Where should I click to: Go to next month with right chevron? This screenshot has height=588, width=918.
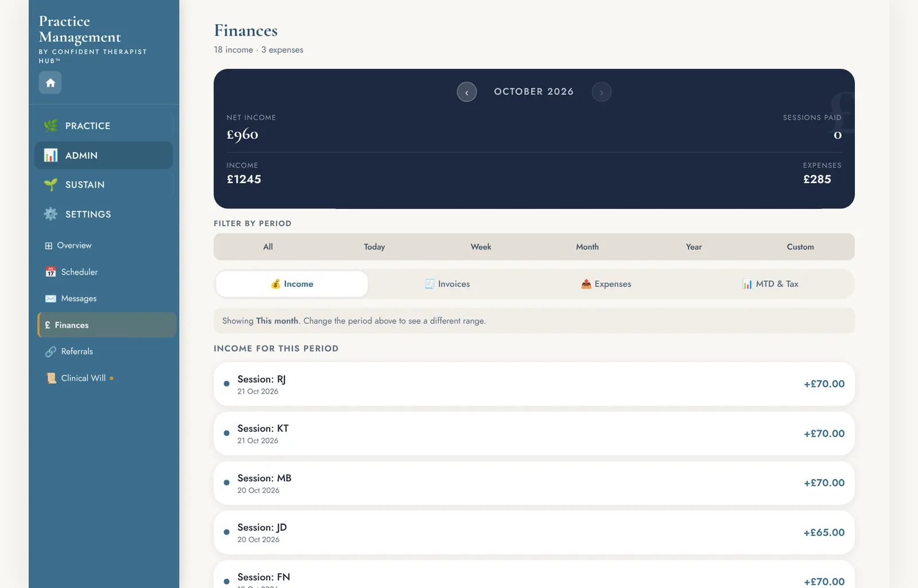601,92
